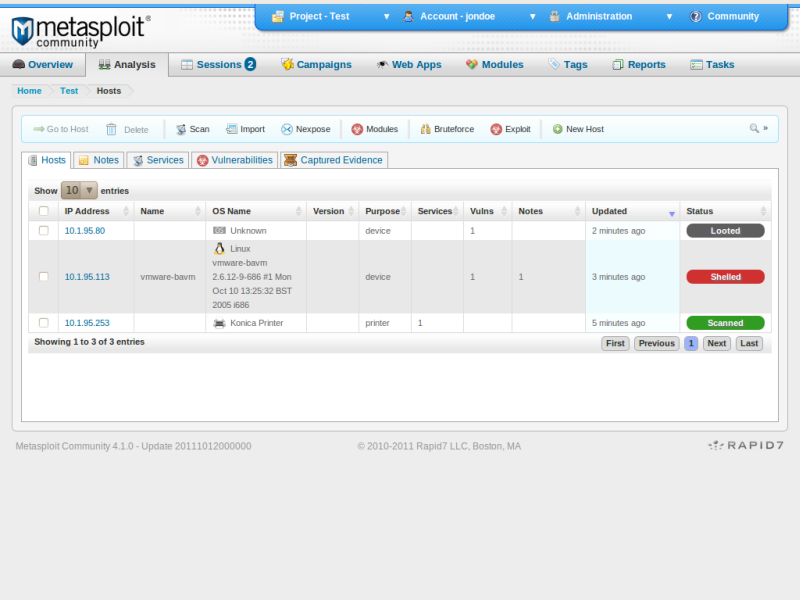Screen dimensions: 800x600
Task: Sort the table by IP Address column
Action: click(96, 211)
